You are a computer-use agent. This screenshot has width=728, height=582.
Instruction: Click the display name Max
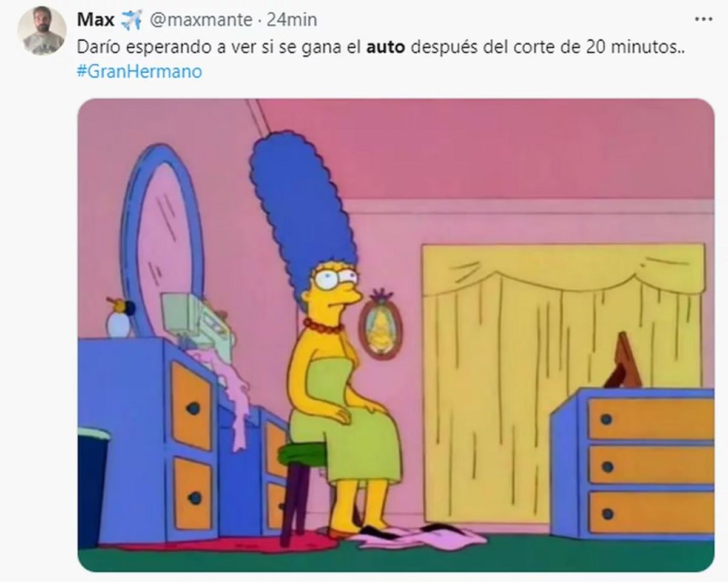tap(95, 20)
